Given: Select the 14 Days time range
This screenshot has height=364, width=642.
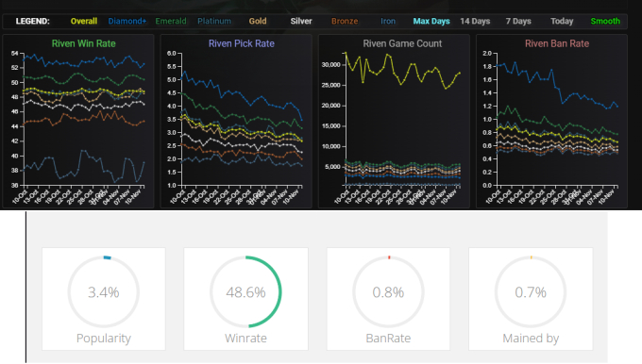Looking at the screenshot, I should pos(475,22).
